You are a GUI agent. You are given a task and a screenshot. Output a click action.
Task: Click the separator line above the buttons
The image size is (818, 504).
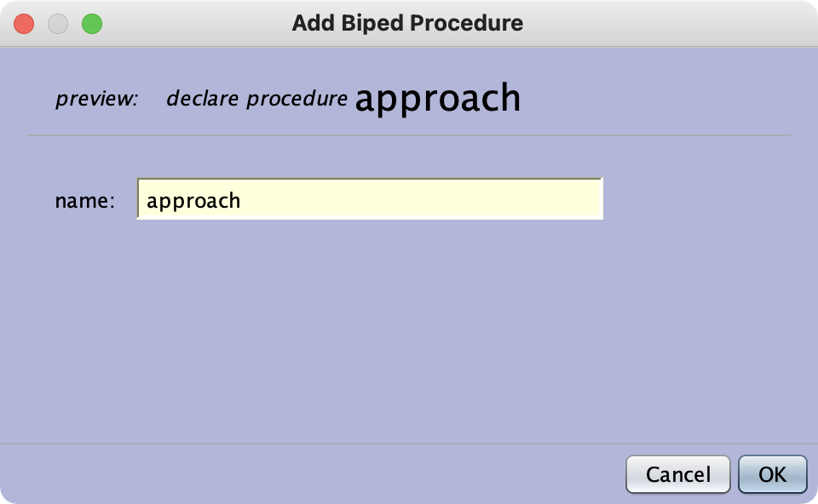409,444
